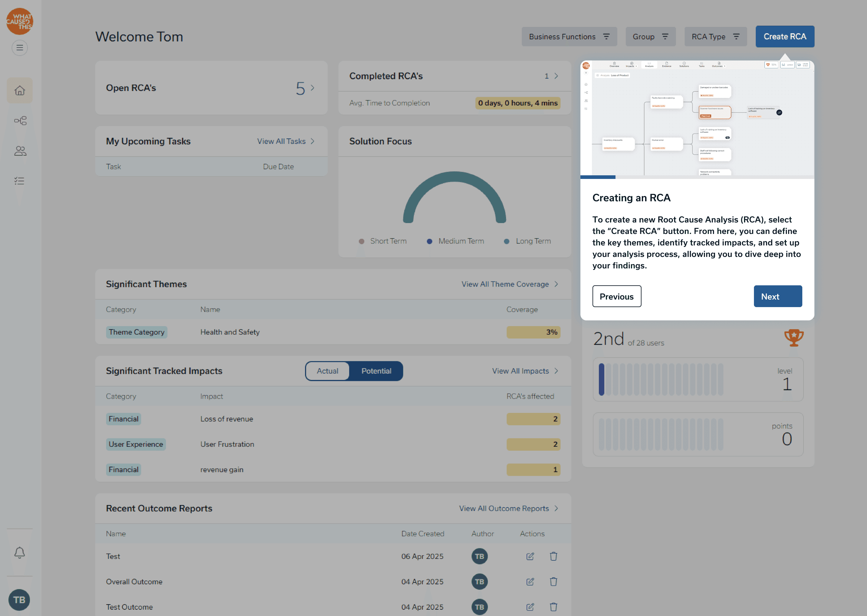The height and width of the screenshot is (616, 867).
Task: Expand the Open RCA's chevron
Action: (313, 88)
